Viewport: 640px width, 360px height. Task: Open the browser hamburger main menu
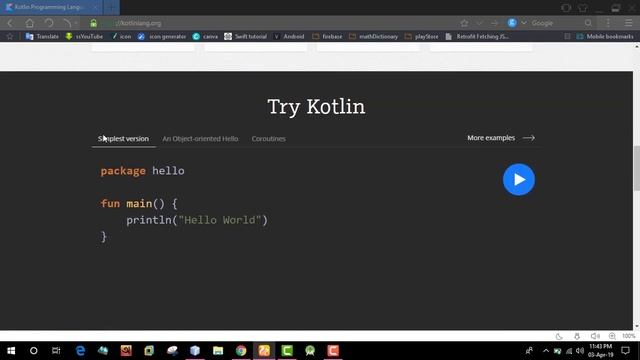click(x=629, y=23)
